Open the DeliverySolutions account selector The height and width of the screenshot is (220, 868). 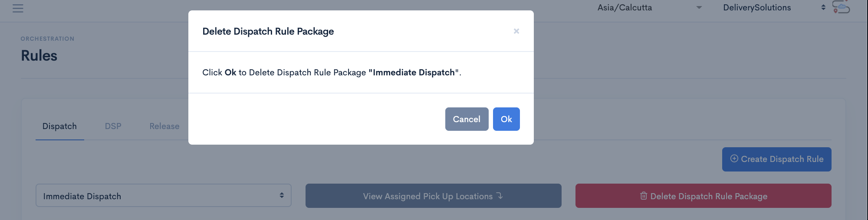[774, 7]
